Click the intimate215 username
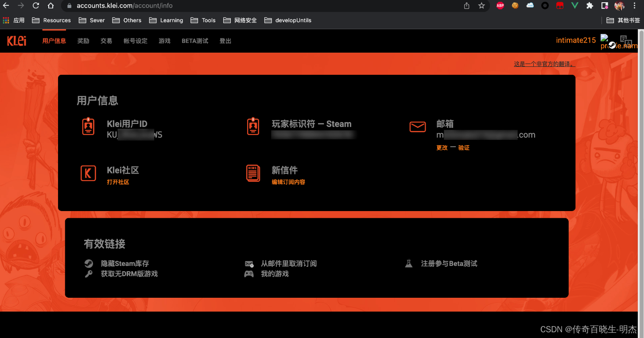Image resolution: width=644 pixels, height=338 pixels. tap(576, 40)
